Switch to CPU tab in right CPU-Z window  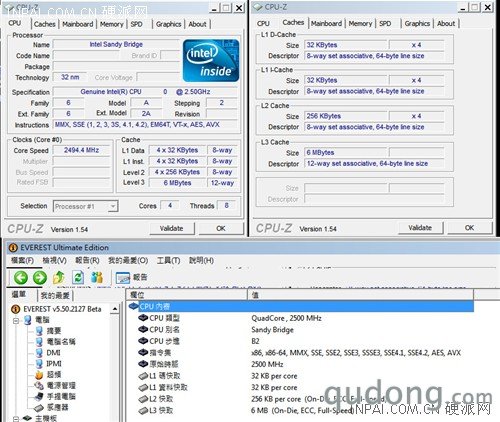pyautogui.click(x=263, y=23)
